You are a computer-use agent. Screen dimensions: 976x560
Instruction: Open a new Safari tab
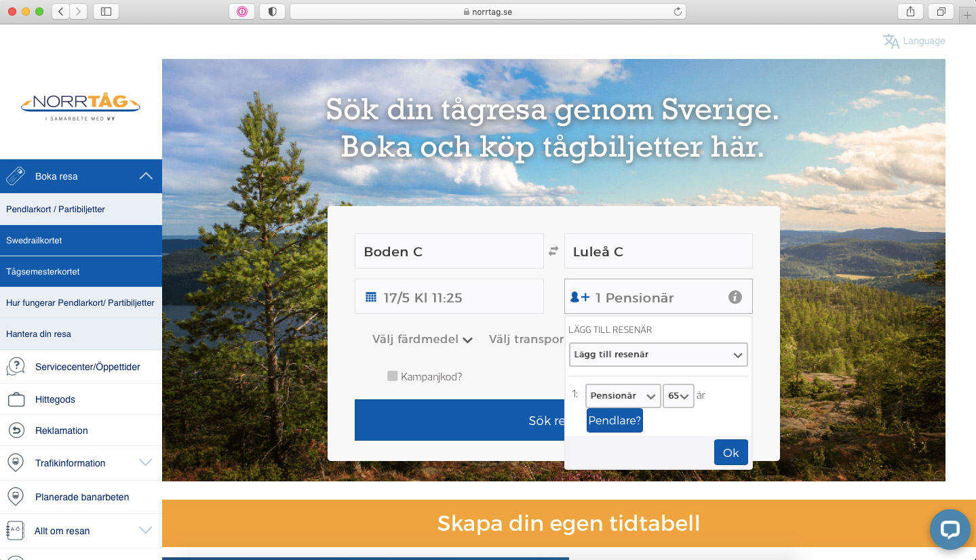pos(968,14)
